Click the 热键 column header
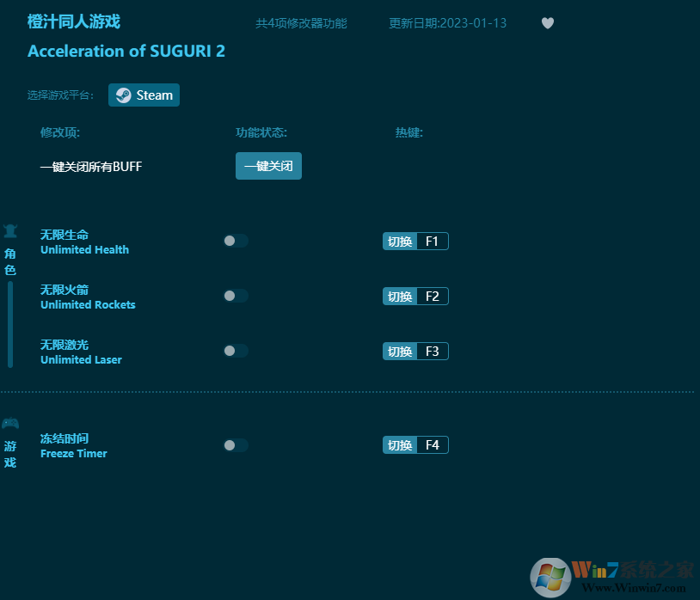This screenshot has width=700, height=600. 409,132
